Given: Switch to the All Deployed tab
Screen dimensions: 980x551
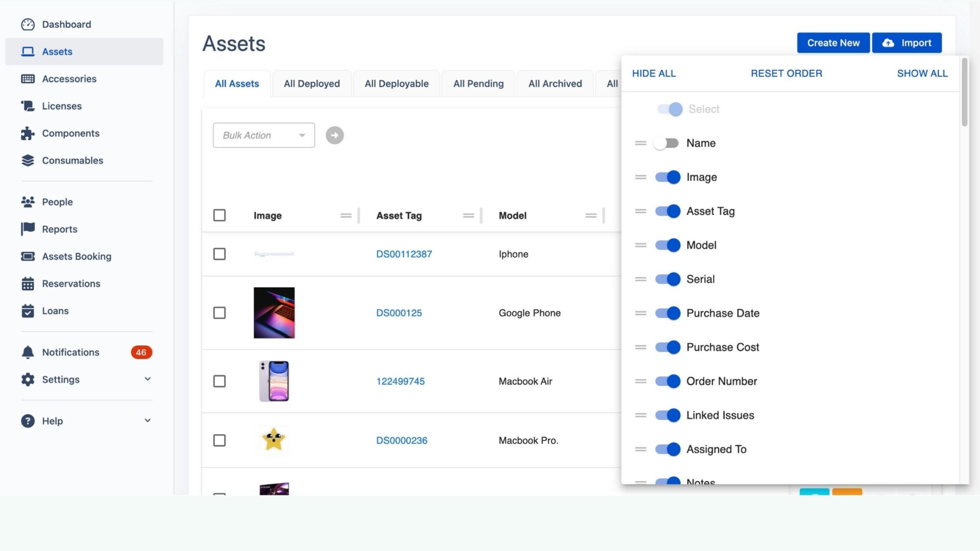Looking at the screenshot, I should 312,84.
